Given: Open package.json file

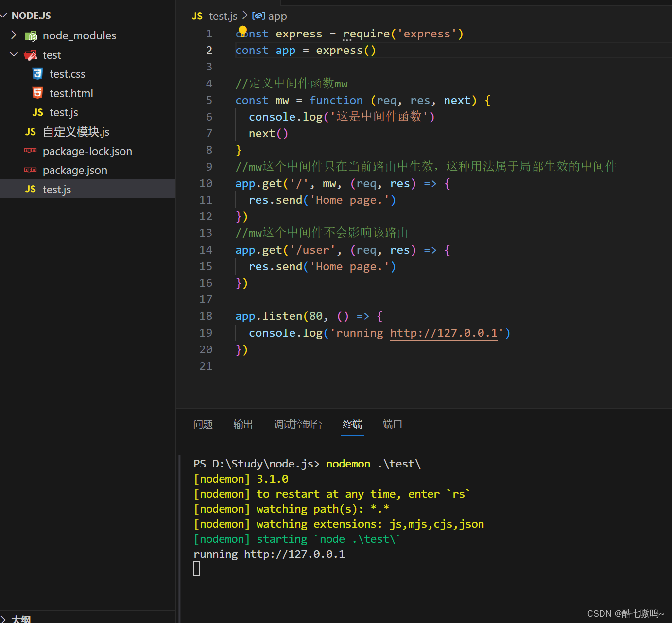Looking at the screenshot, I should 75,170.
